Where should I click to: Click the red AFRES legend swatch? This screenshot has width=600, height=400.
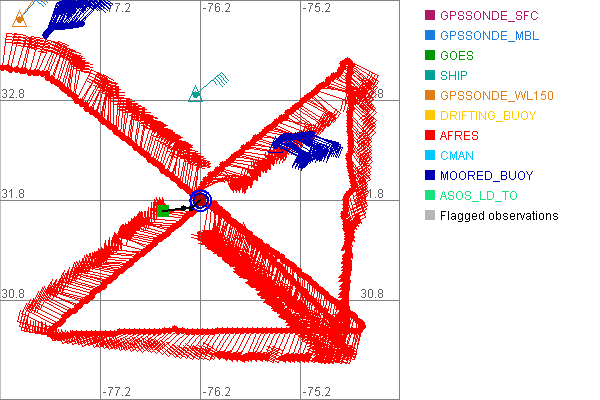430,136
